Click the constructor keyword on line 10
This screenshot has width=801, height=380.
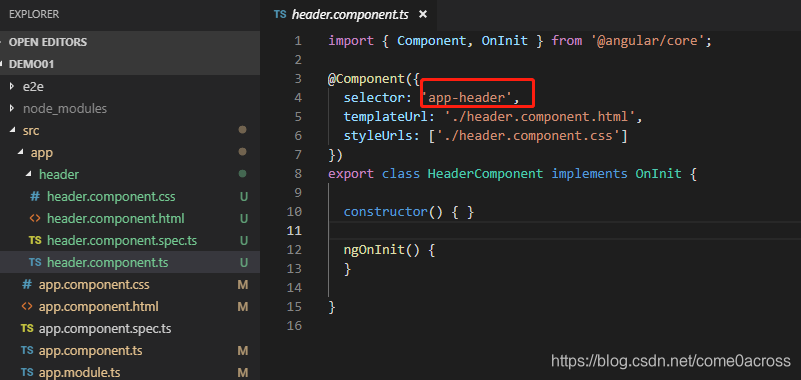point(385,212)
